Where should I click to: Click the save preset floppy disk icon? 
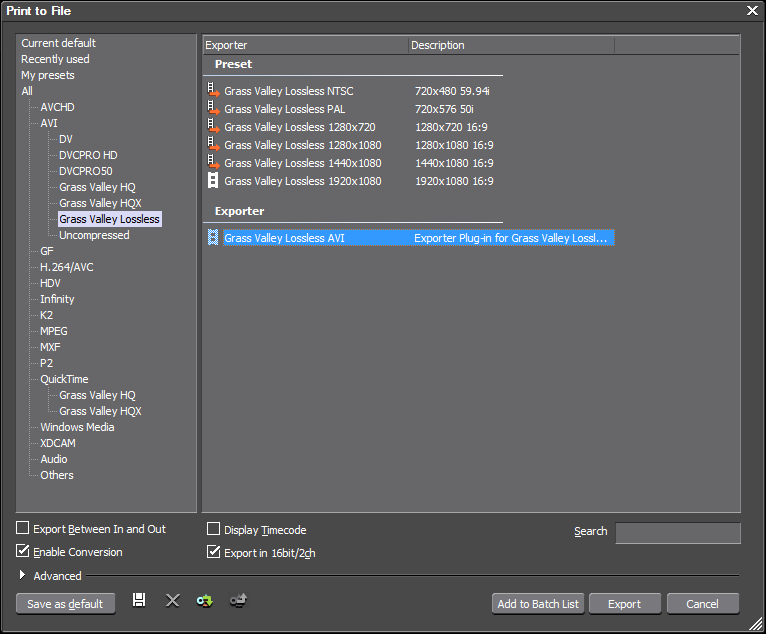point(139,600)
